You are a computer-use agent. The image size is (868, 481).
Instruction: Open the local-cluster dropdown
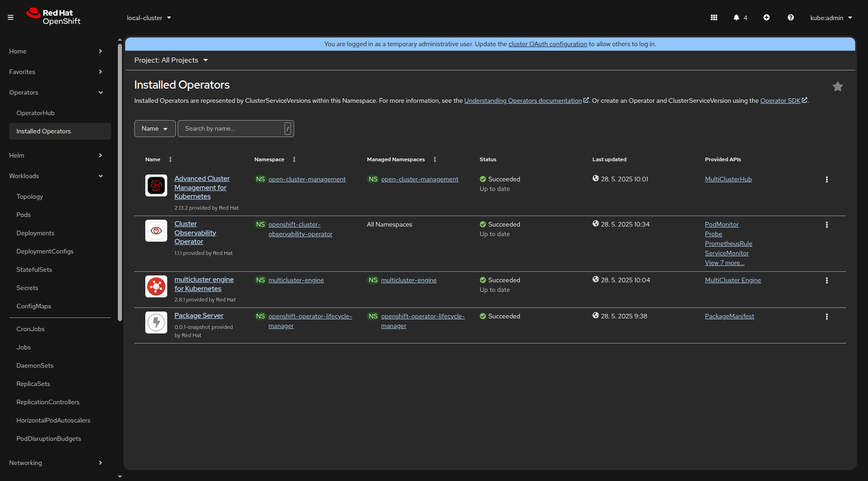(149, 18)
